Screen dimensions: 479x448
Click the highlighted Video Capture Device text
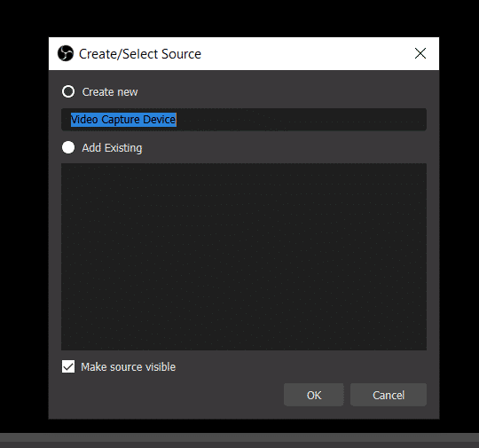click(123, 120)
